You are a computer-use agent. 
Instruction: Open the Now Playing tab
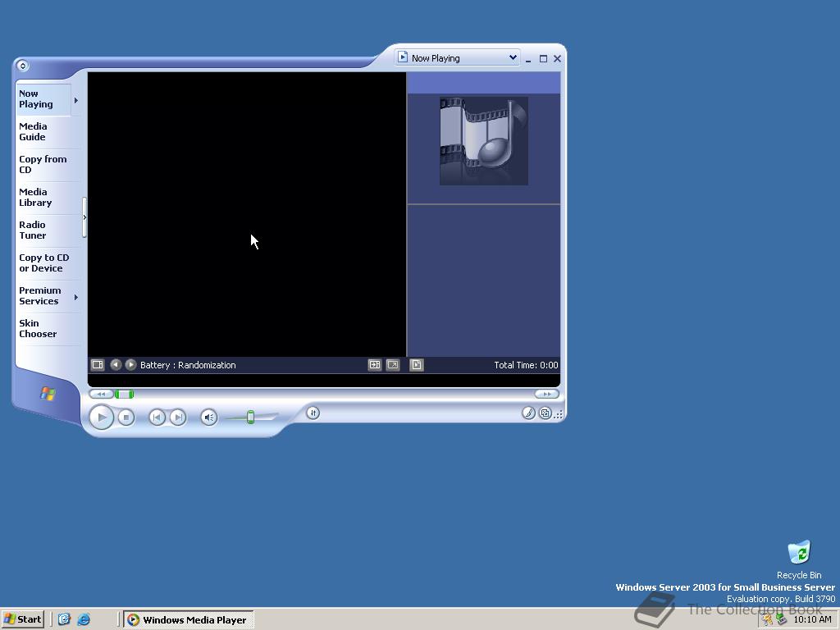[x=43, y=99]
